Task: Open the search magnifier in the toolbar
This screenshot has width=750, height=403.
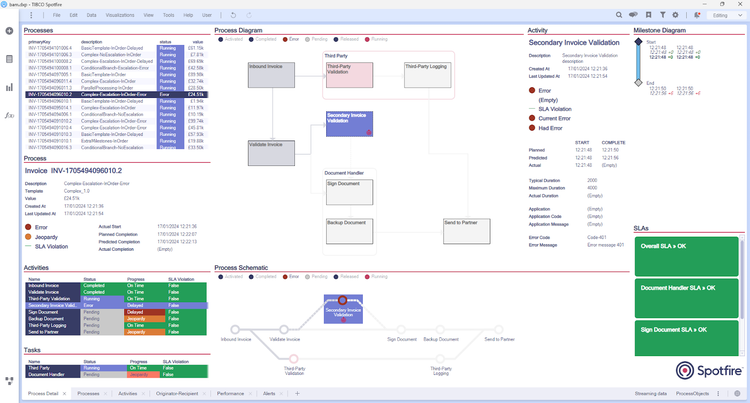Action: 619,15
